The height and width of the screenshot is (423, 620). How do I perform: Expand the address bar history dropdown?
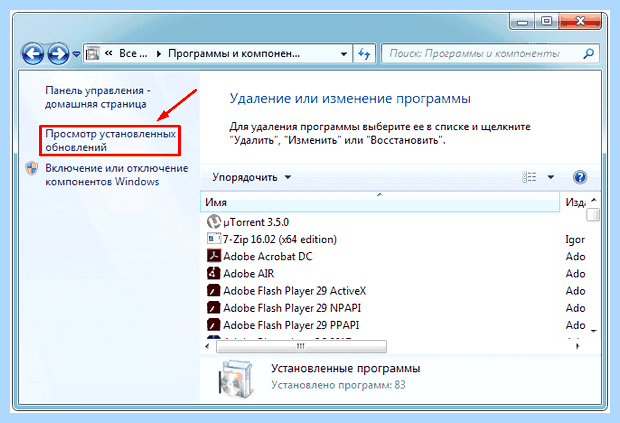click(344, 54)
